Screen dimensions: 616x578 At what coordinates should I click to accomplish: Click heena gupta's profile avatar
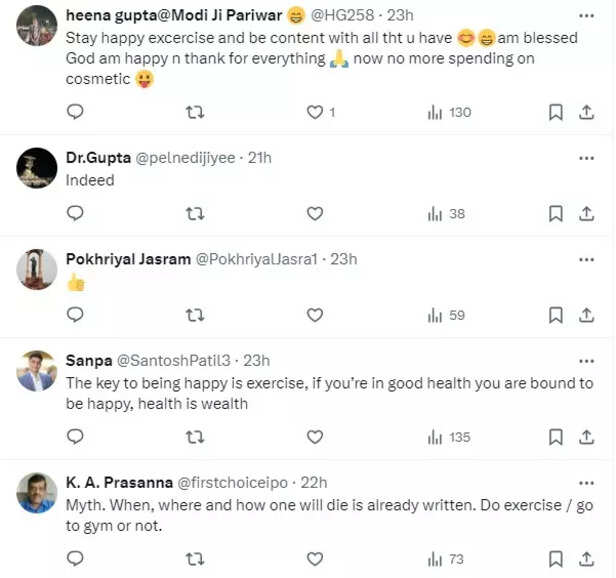[37, 26]
